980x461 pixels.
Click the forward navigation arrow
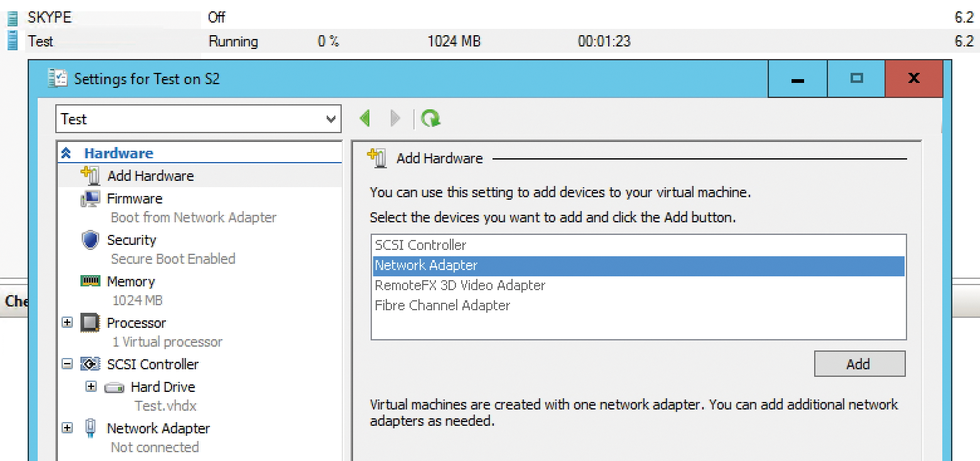pyautogui.click(x=395, y=118)
